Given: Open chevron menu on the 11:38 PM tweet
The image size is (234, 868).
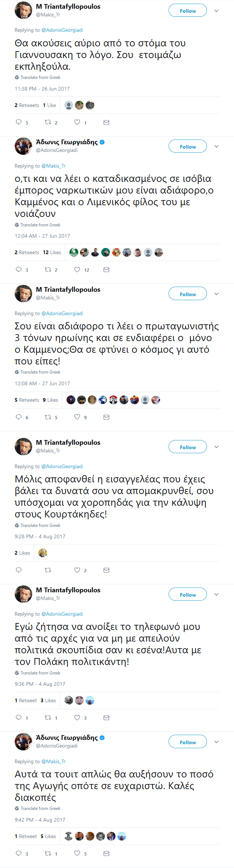Looking at the screenshot, I should (x=216, y=11).
